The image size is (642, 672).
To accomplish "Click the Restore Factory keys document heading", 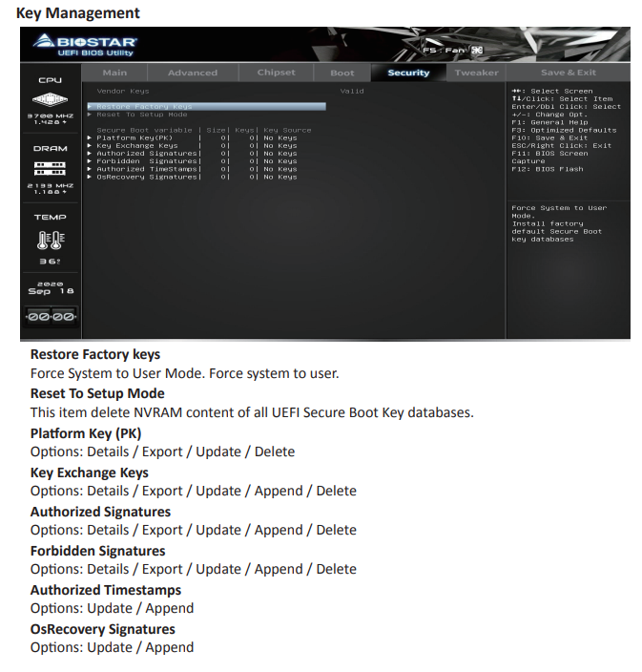I will [95, 354].
